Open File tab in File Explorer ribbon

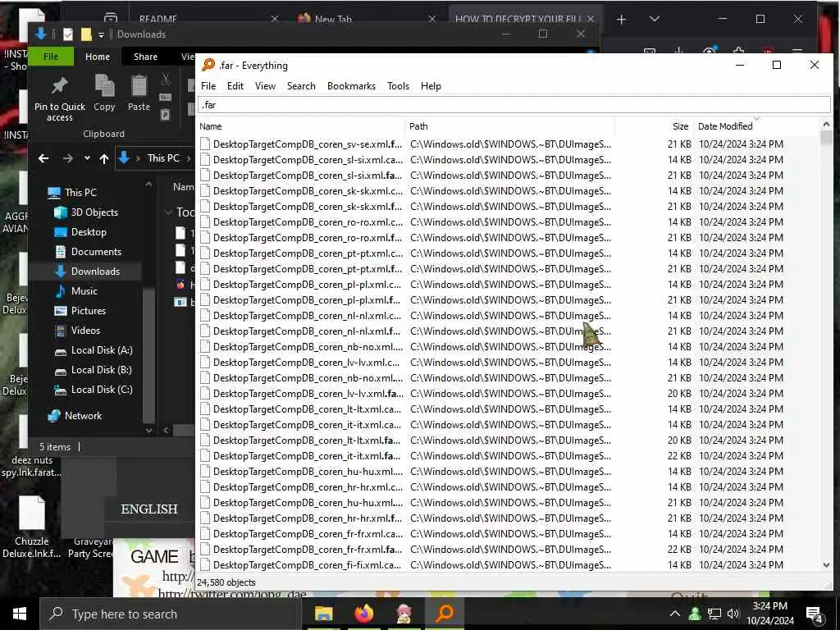coord(51,57)
